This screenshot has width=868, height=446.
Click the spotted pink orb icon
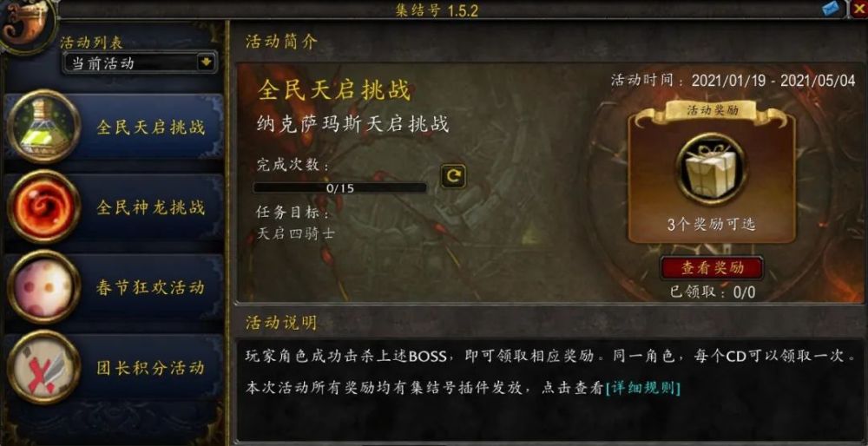pos(44,286)
